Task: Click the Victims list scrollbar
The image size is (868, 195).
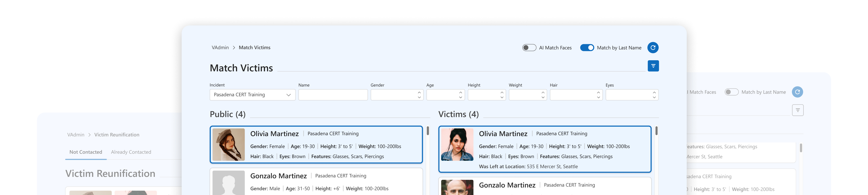Action: click(656, 130)
